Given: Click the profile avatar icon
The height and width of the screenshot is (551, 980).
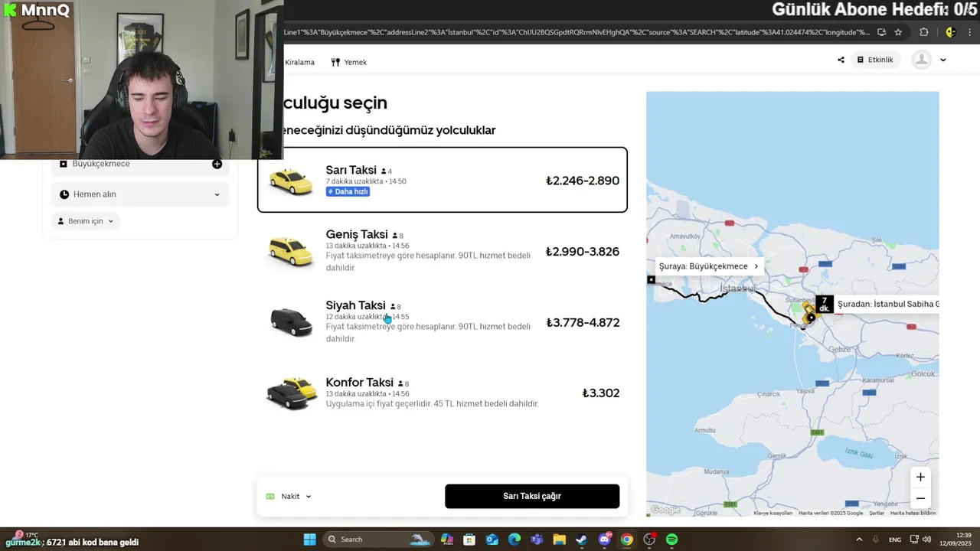Looking at the screenshot, I should [921, 60].
